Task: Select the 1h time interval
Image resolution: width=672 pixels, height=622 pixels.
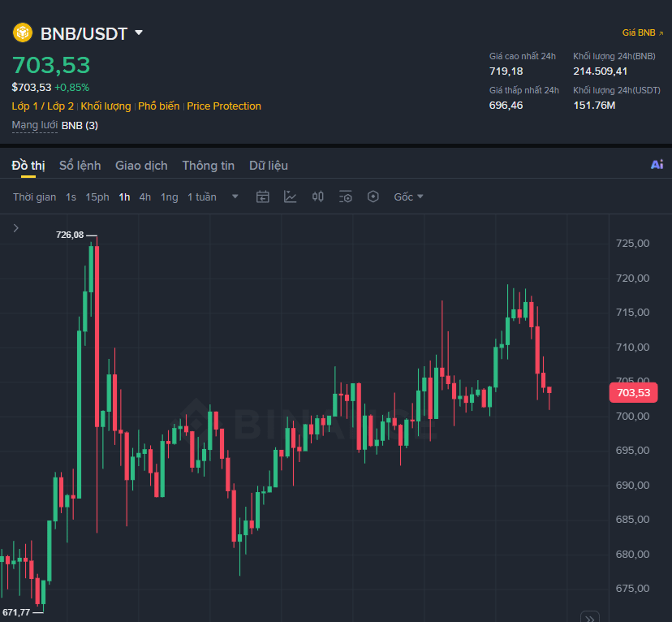Action: pos(124,197)
